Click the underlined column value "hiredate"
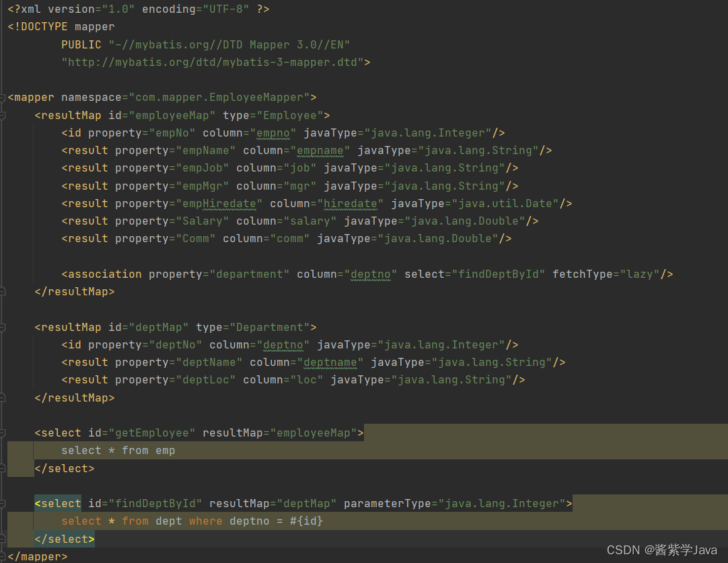This screenshot has height=563, width=728. pos(350,204)
